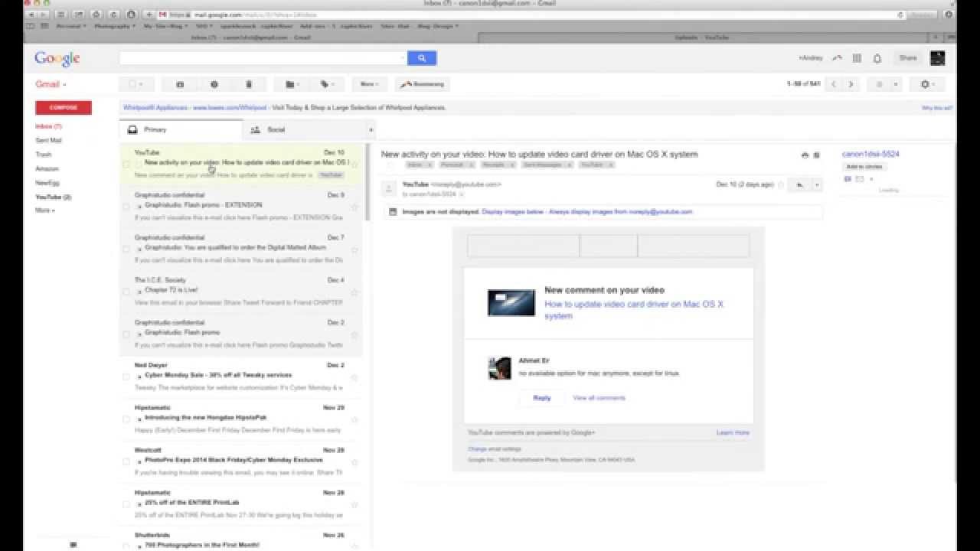Click Change email settings link
This screenshot has height=551, width=980.
[495, 449]
